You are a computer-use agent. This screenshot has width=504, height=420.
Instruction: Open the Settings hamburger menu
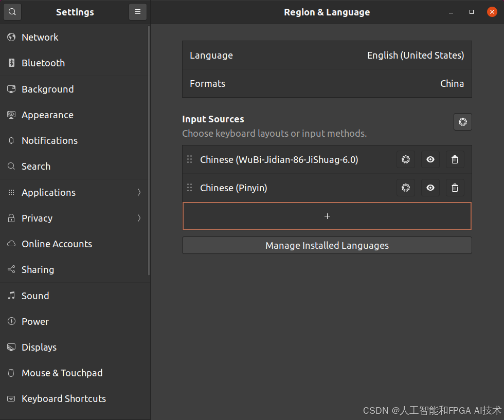tap(138, 12)
